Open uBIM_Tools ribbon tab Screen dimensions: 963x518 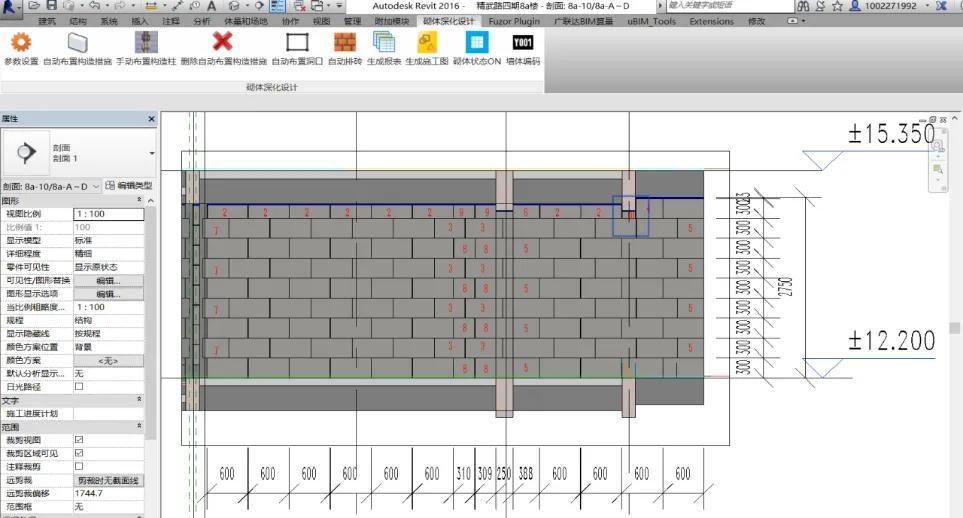[651, 21]
